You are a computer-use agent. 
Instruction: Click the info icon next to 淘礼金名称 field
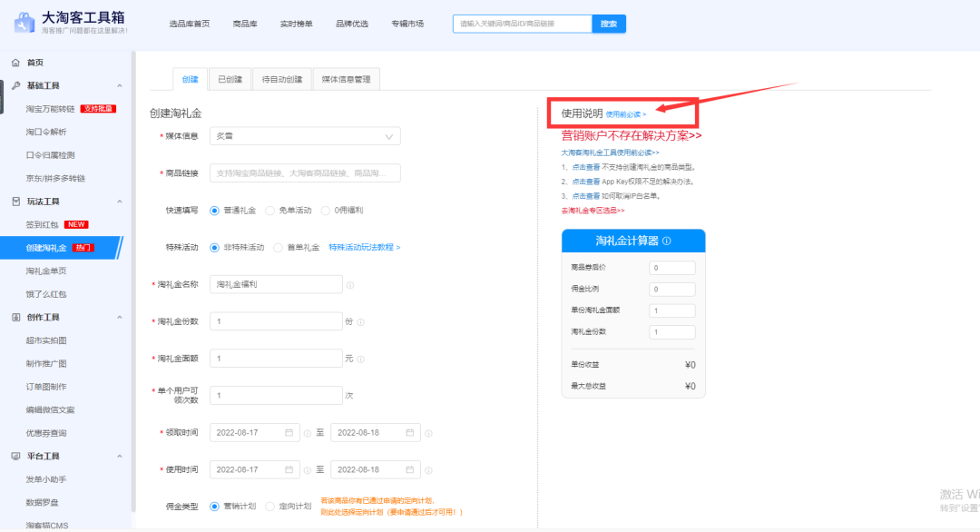[350, 285]
